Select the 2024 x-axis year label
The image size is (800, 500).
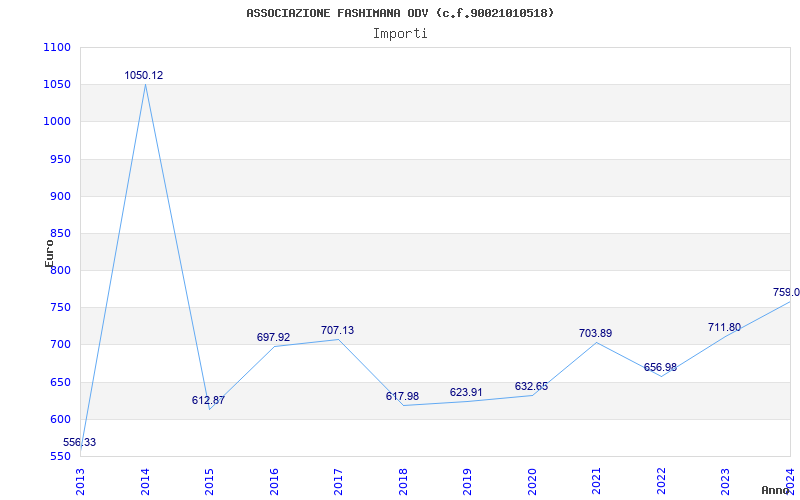pyautogui.click(x=790, y=482)
